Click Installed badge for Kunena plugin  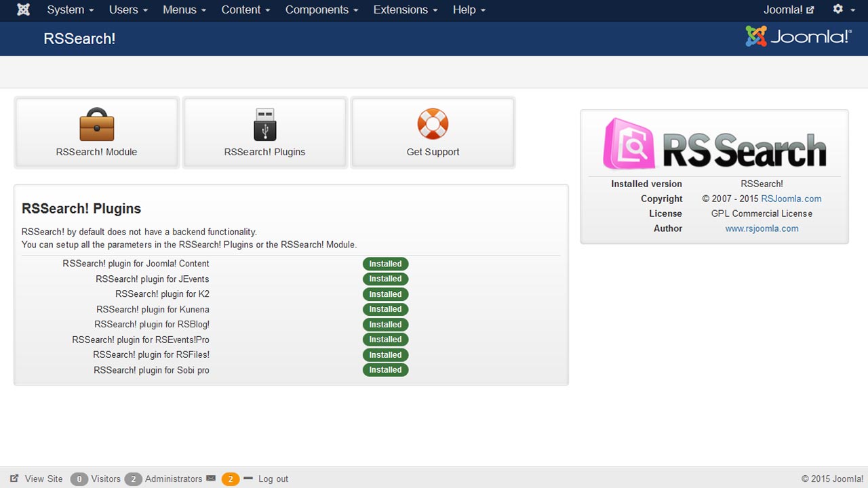[385, 309]
